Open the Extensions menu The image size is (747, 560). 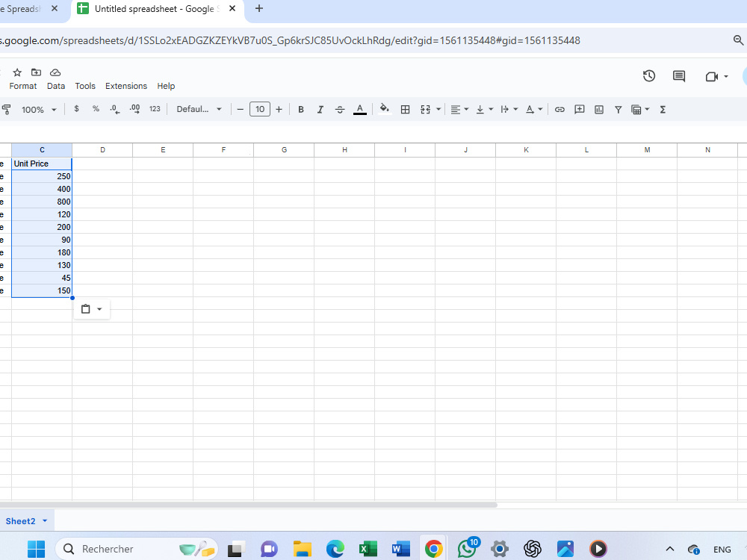(x=125, y=86)
